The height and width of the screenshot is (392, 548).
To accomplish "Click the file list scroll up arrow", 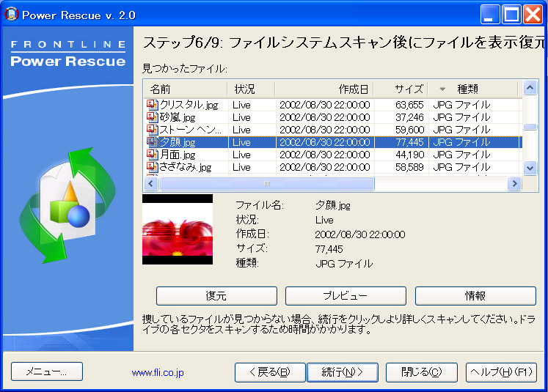I will pyautogui.click(x=530, y=87).
